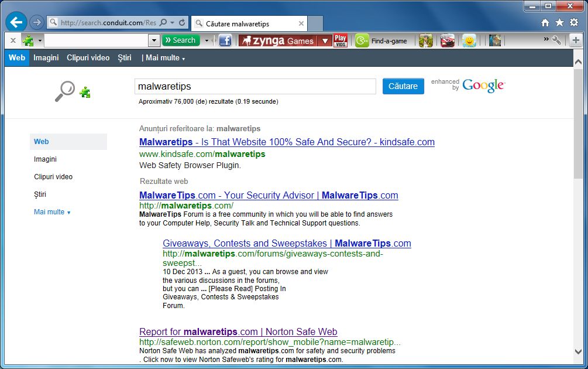Open the toolbar search box history dropdown

(154, 40)
